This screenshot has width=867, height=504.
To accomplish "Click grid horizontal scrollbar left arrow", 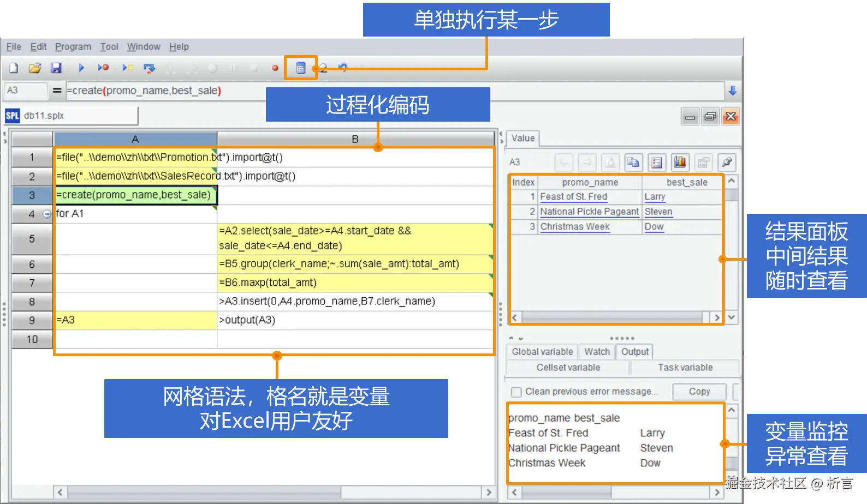I will (x=60, y=492).
